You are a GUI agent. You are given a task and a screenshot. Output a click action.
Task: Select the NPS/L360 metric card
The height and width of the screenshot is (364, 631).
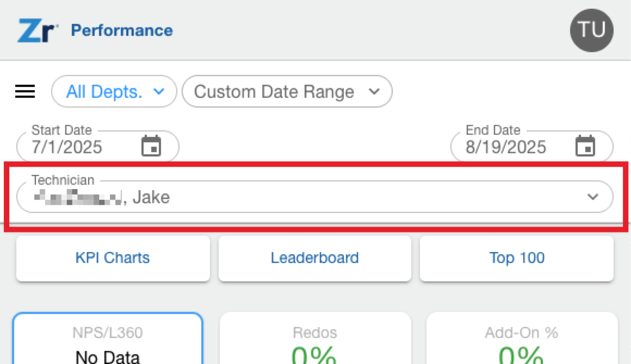pos(108,338)
